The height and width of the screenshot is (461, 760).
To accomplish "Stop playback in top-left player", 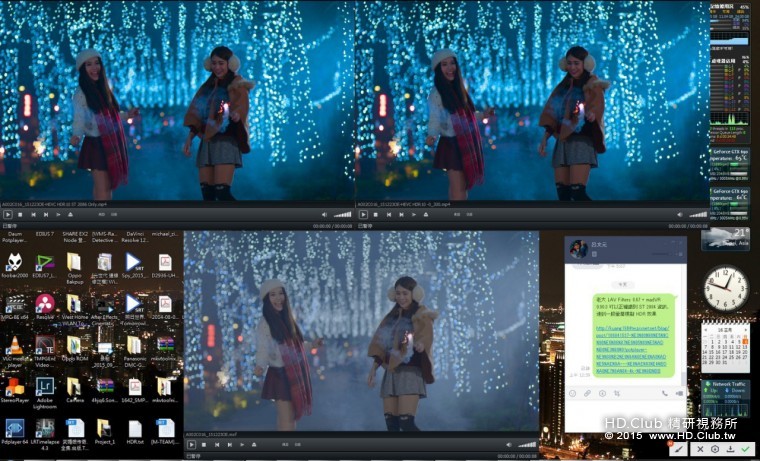I will [x=20, y=214].
